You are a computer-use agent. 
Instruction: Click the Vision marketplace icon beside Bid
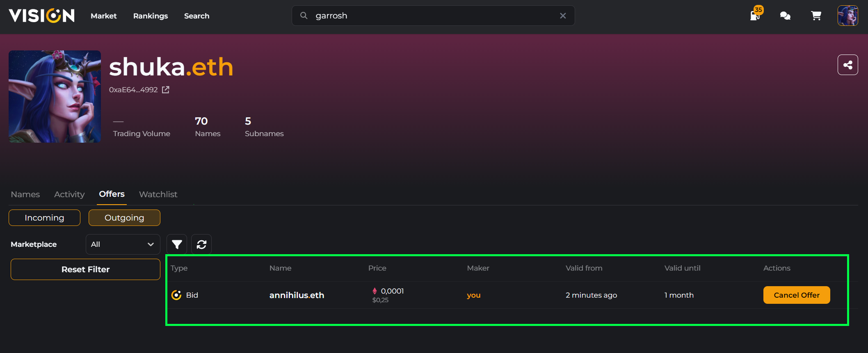pos(176,295)
